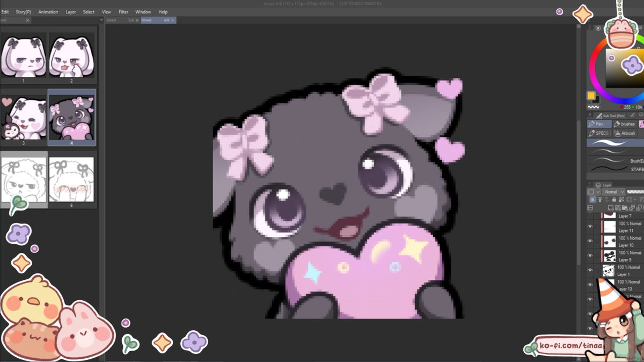Open the Normal blending mode dropdown
Image resolution: width=644 pixels, height=362 pixels.
pos(613,192)
